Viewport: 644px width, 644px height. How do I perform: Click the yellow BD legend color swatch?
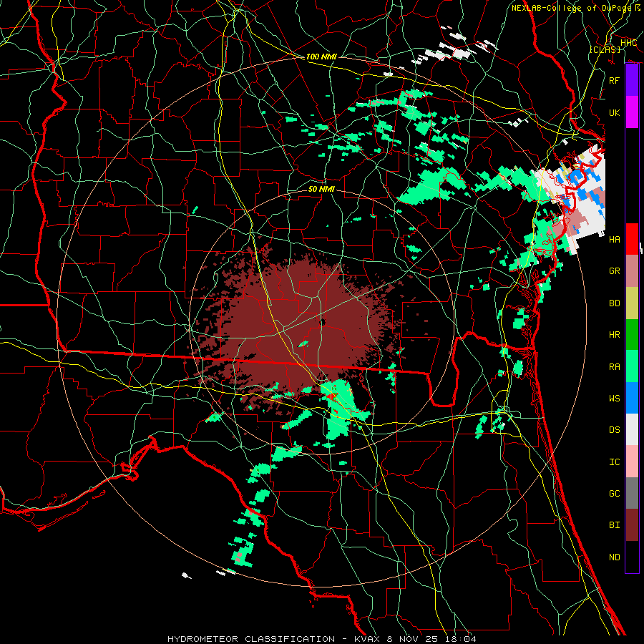pos(632,303)
